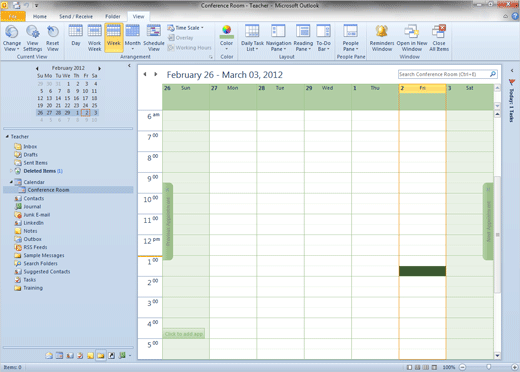520x372 pixels.
Task: Go forward one week in calendar
Action: click(x=156, y=74)
